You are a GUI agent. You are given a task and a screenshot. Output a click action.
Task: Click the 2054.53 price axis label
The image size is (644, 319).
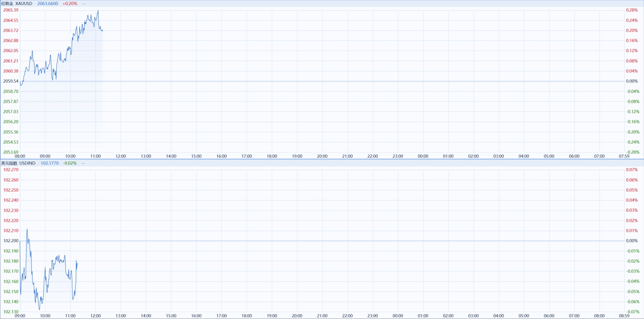point(11,142)
